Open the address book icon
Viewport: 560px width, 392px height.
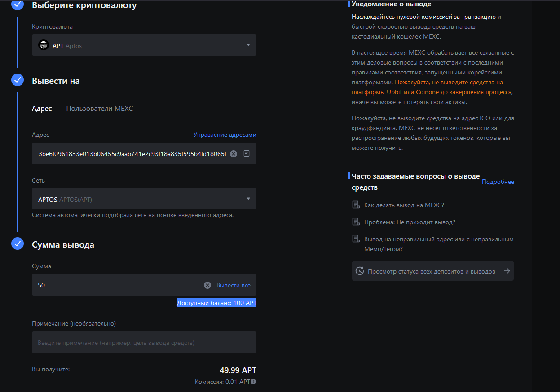tap(247, 153)
